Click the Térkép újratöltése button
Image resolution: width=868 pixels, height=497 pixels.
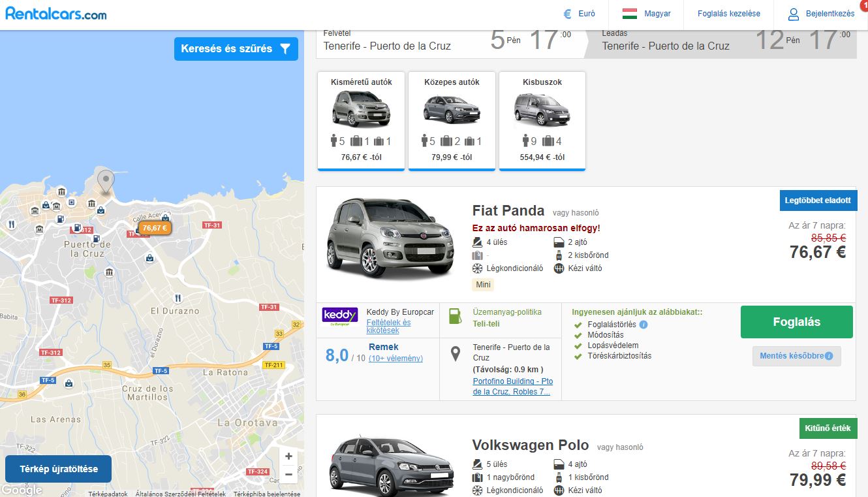(59, 469)
